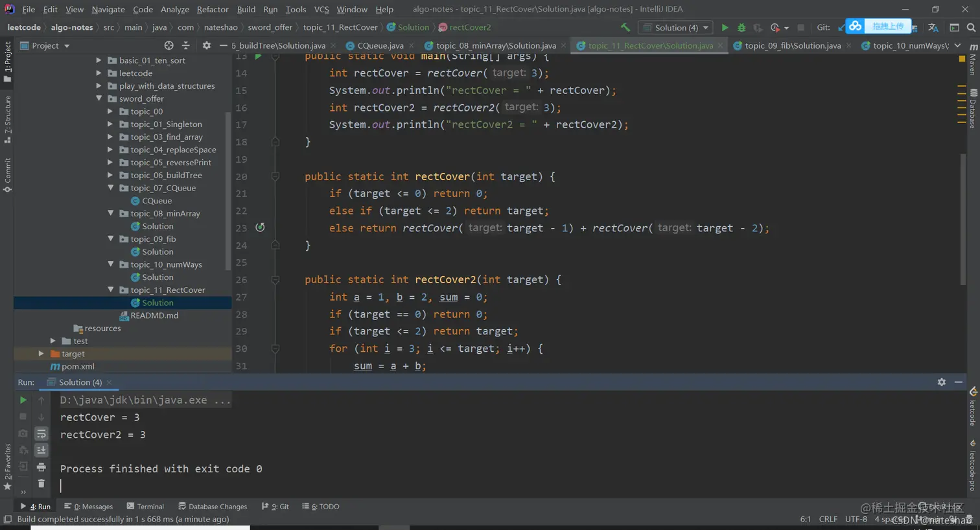Fold the rectCover2 method at line 26

(275, 279)
